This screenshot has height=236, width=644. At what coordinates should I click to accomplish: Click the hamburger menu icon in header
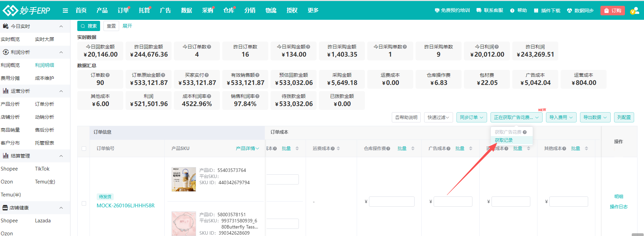pos(65,11)
